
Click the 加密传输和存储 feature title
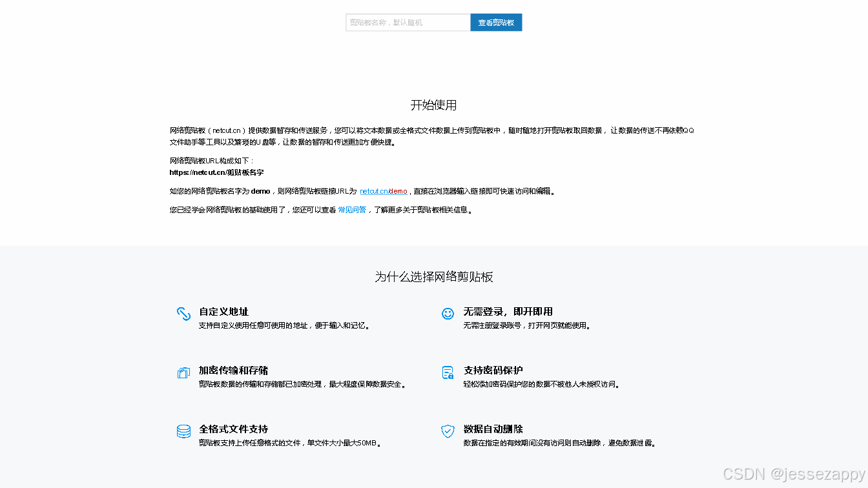pyautogui.click(x=233, y=371)
